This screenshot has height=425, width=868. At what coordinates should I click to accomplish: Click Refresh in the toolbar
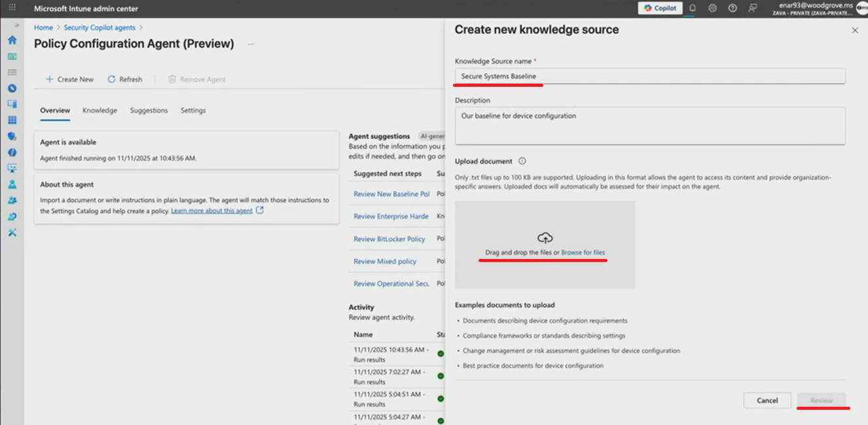[125, 79]
